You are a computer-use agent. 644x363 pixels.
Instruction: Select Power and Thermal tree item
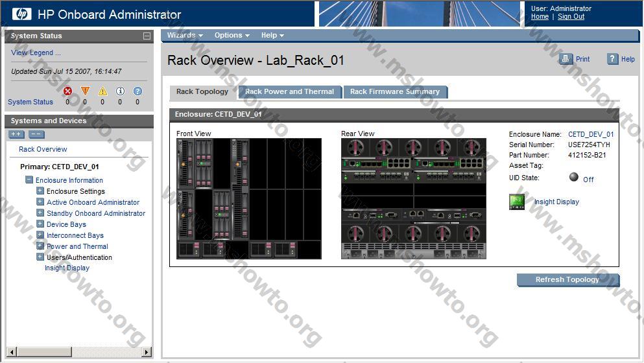[x=77, y=246]
